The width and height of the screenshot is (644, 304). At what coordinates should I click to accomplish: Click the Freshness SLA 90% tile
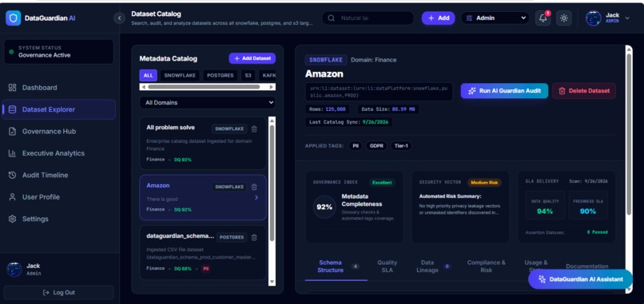pos(588,205)
